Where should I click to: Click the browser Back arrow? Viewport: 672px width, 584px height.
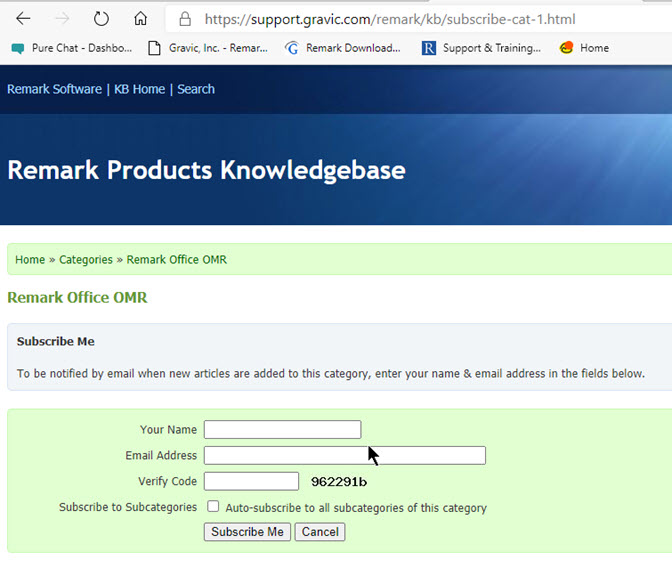(23, 18)
